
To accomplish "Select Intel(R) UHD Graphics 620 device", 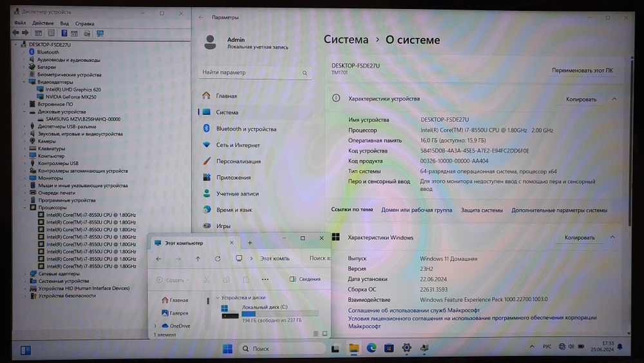I will 73,90.
